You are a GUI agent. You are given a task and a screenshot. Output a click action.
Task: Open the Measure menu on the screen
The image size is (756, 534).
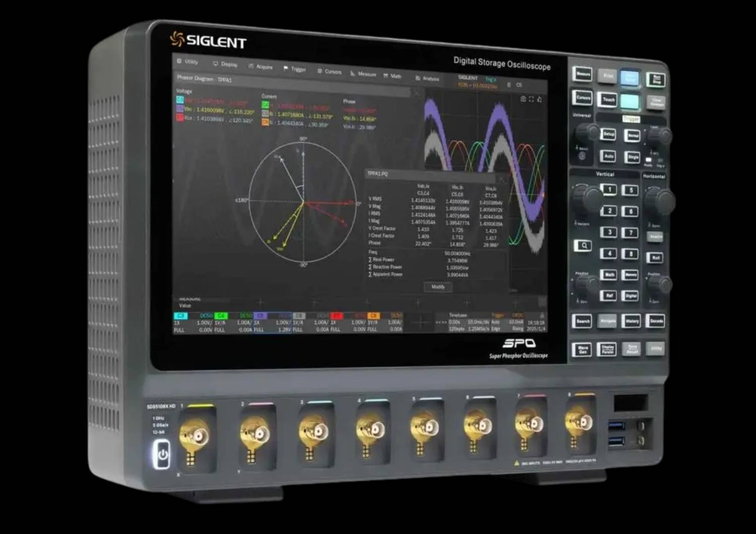click(363, 74)
